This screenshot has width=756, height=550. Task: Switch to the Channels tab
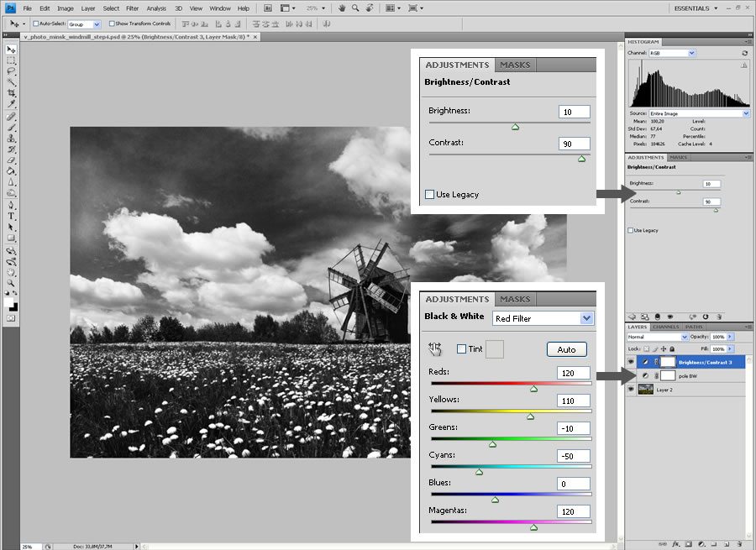(x=665, y=327)
